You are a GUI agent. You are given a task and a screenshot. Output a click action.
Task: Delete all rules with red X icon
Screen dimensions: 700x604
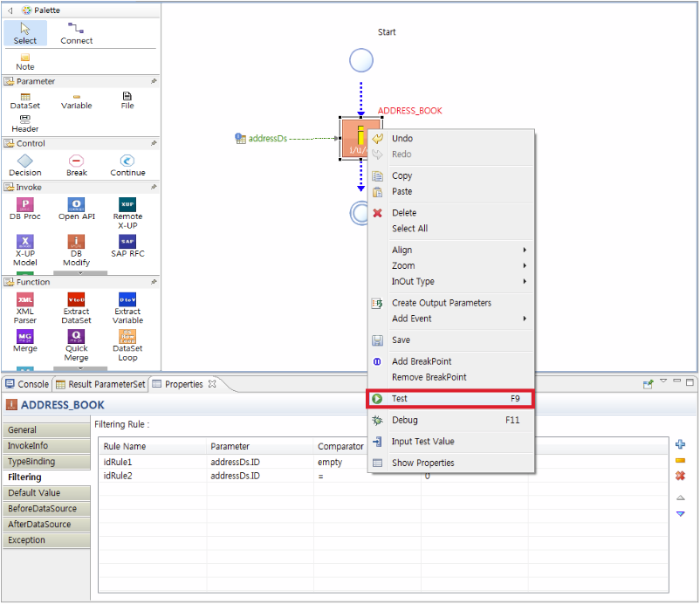click(x=680, y=476)
